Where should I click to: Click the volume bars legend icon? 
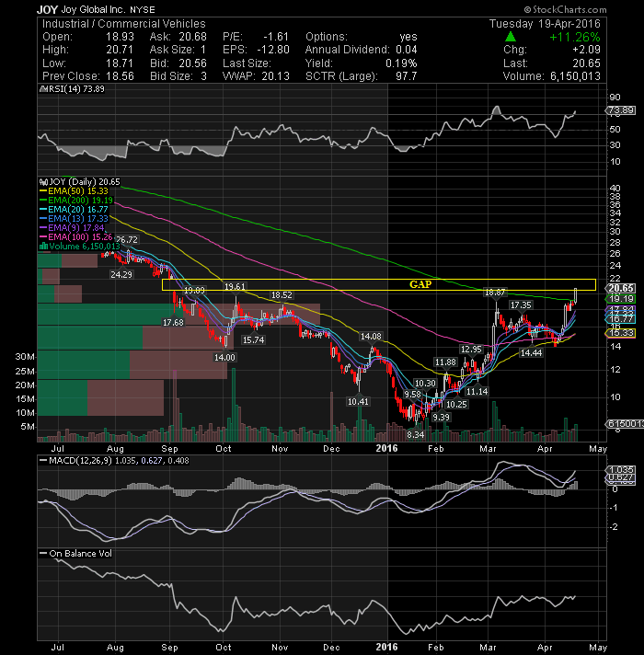coord(43,246)
